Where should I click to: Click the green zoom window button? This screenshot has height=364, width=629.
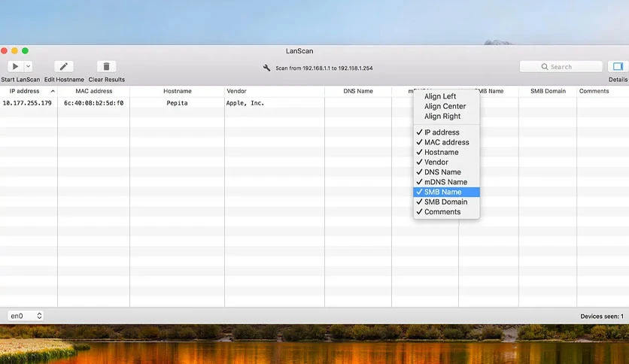point(25,50)
